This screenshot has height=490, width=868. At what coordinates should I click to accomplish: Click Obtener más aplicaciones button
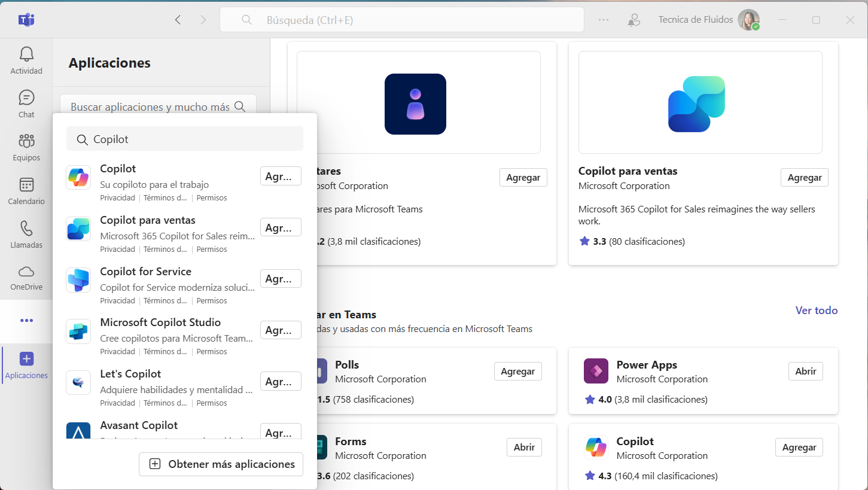pos(221,464)
